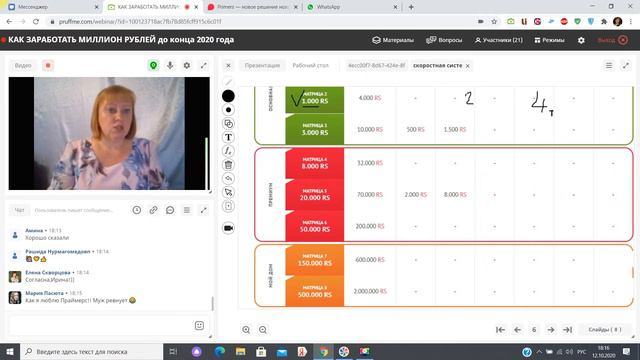
Task: Open the Материалы panel
Action: tap(393, 40)
